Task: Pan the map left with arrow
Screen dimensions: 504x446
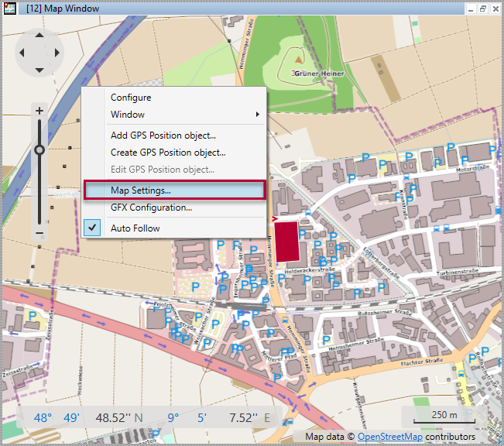Action: tap(22, 53)
